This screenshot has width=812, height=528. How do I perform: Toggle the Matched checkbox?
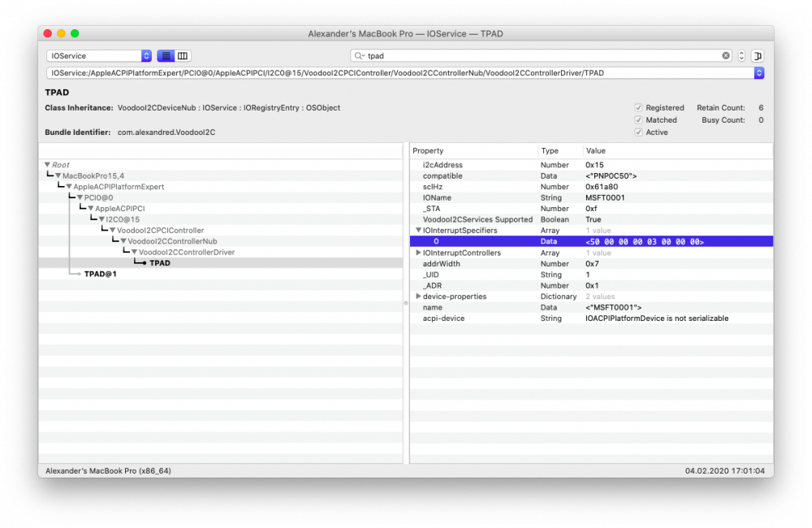click(638, 120)
